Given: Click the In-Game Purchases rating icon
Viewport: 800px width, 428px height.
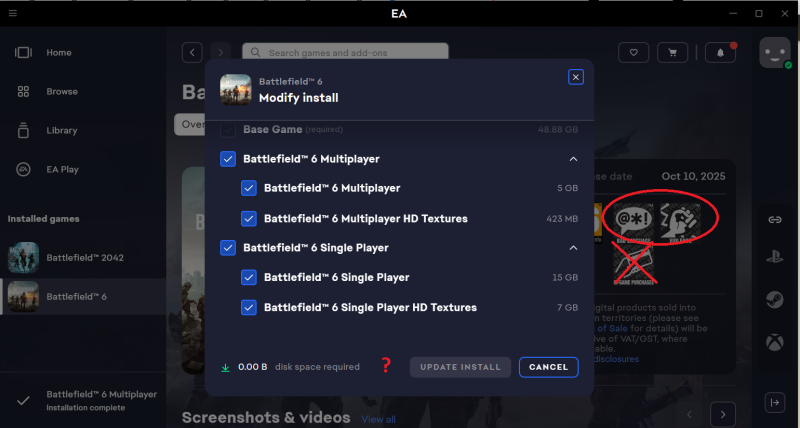Looking at the screenshot, I should pos(634,265).
